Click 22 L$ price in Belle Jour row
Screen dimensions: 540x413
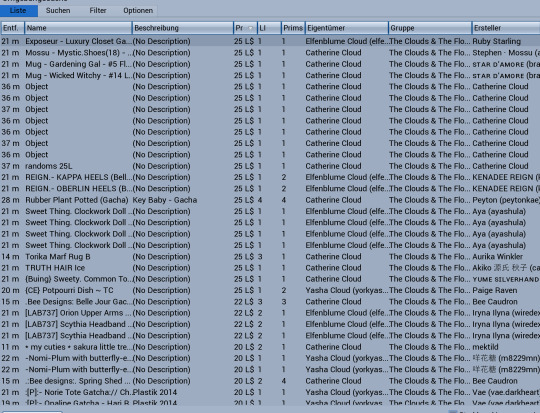pyautogui.click(x=244, y=302)
